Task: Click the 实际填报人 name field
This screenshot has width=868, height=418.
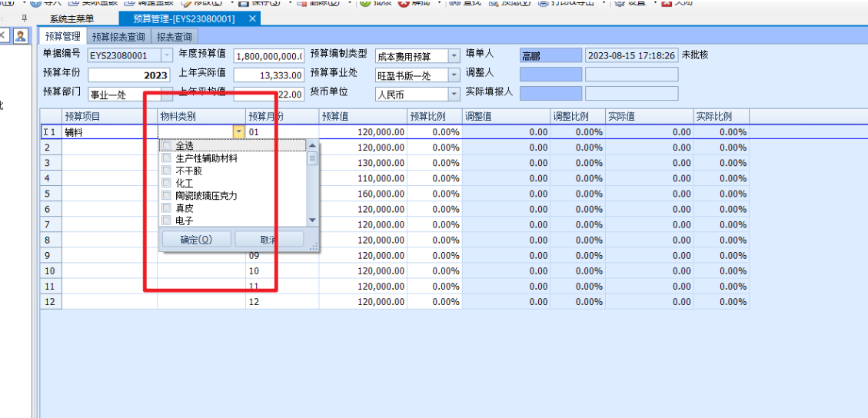Action: coord(550,94)
